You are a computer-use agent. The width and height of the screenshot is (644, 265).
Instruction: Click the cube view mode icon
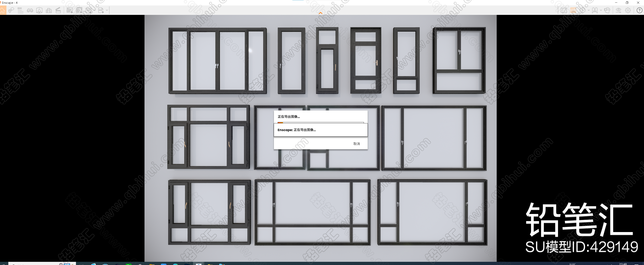tap(582, 10)
